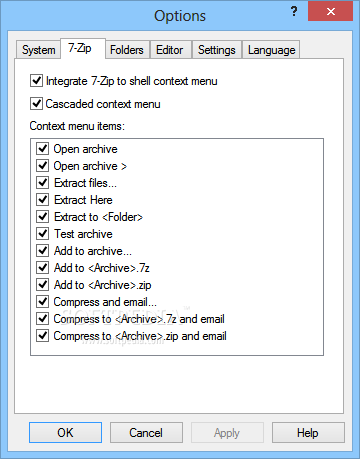
Task: Open the Folders tab
Action: (127, 50)
